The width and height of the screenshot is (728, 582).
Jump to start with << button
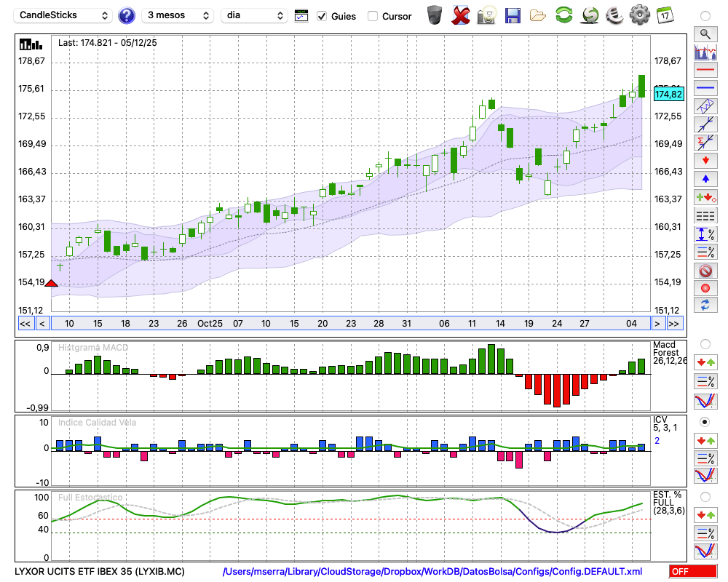(x=25, y=324)
